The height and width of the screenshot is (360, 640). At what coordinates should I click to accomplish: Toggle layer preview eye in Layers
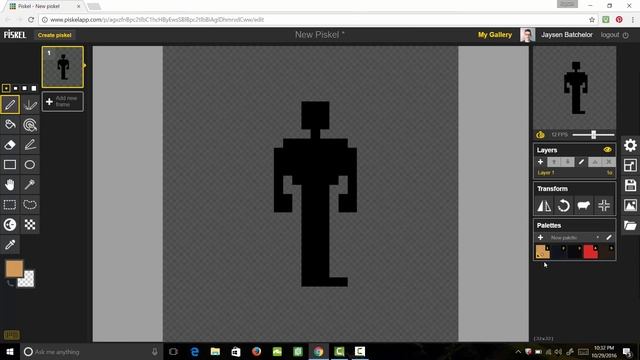click(x=607, y=150)
